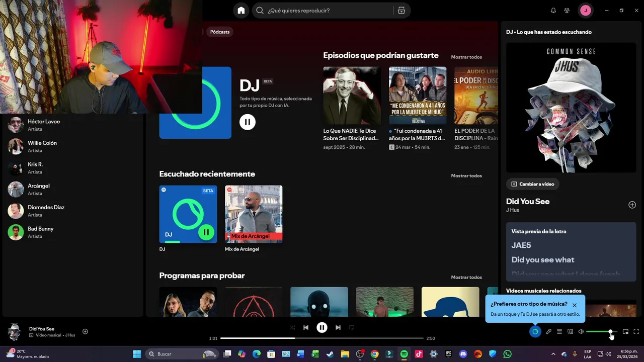Open the 'Vista previa de la letra' lyrics card

point(571,252)
